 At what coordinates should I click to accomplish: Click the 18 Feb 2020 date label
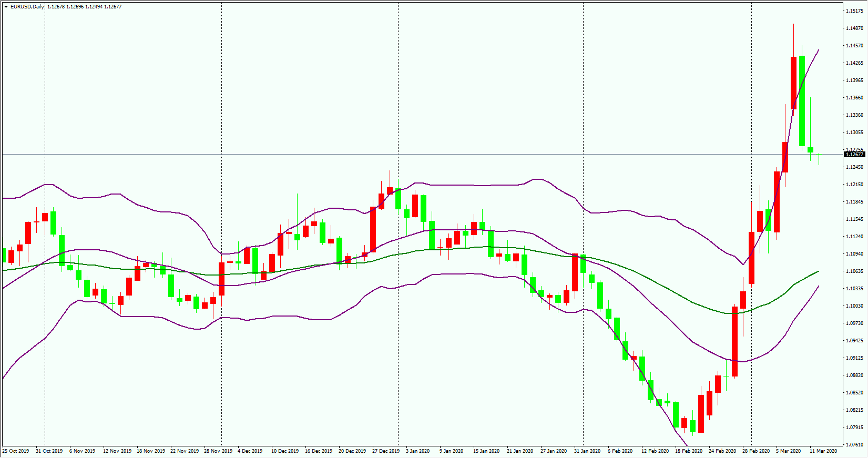coord(689,451)
